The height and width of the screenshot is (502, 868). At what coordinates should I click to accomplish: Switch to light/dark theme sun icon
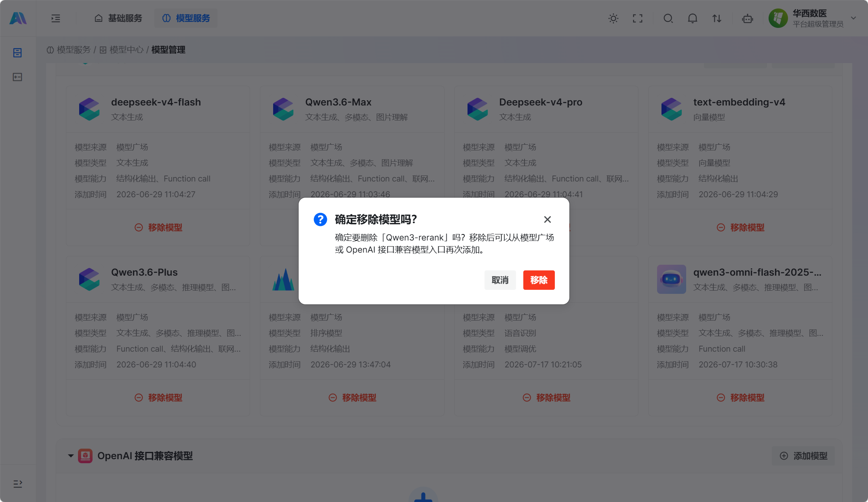coord(613,18)
